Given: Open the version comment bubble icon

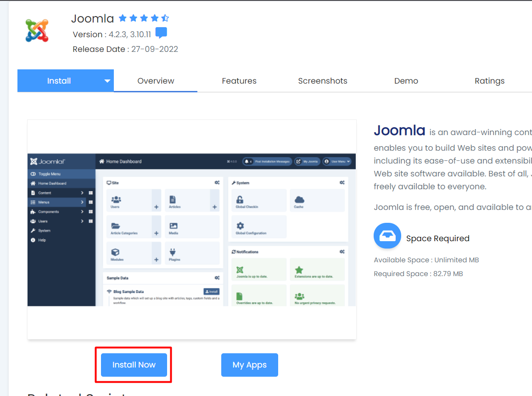Looking at the screenshot, I should click(x=161, y=33).
